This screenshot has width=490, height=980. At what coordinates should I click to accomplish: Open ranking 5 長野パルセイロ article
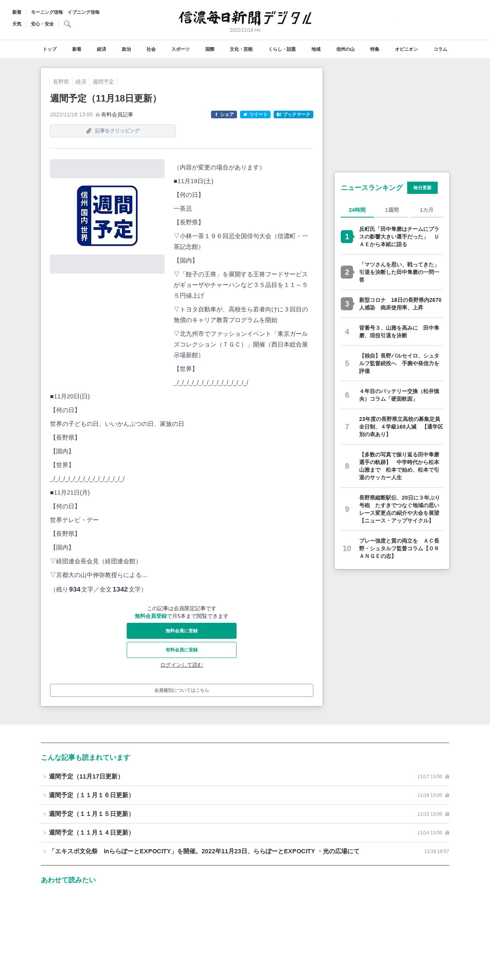pyautogui.click(x=392, y=363)
